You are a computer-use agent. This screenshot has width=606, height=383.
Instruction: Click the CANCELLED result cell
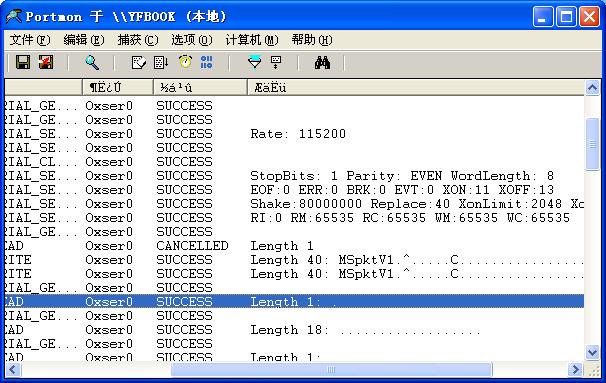pyautogui.click(x=192, y=246)
